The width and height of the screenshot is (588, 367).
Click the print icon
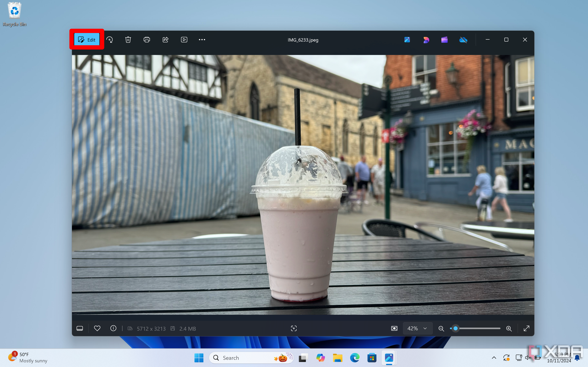147,39
